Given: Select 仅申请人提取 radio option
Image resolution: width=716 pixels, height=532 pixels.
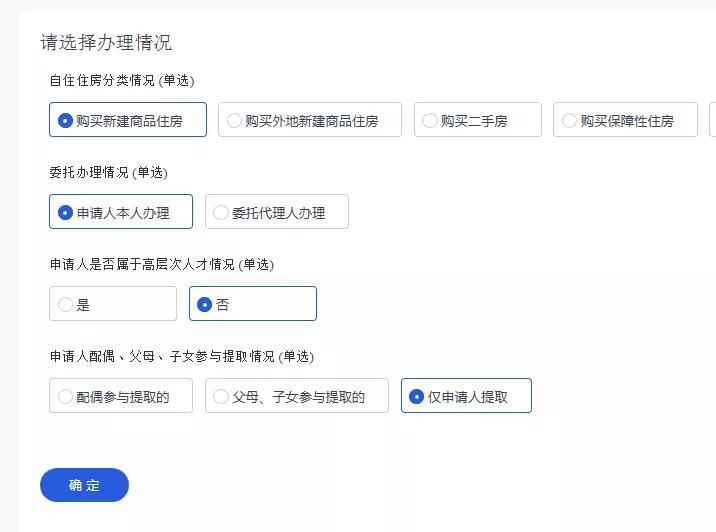Looking at the screenshot, I should [x=466, y=396].
